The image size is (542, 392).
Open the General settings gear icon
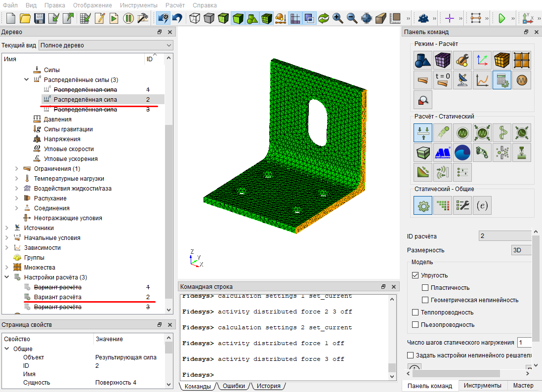423,205
